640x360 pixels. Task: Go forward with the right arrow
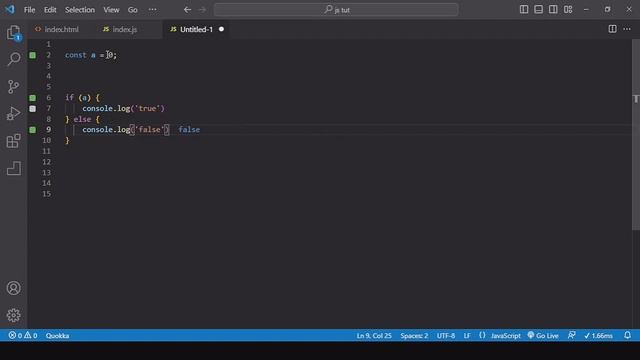[x=202, y=9]
